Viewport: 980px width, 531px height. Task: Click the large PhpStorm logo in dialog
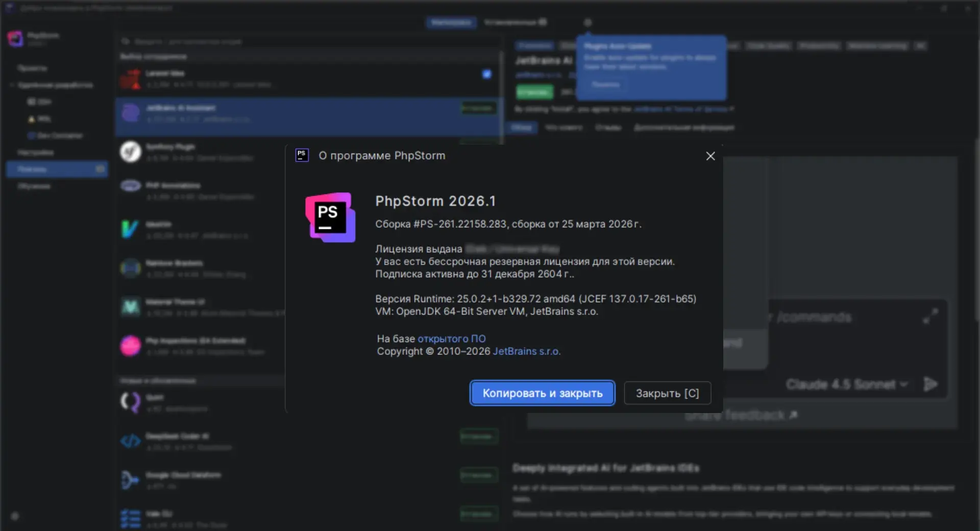330,218
